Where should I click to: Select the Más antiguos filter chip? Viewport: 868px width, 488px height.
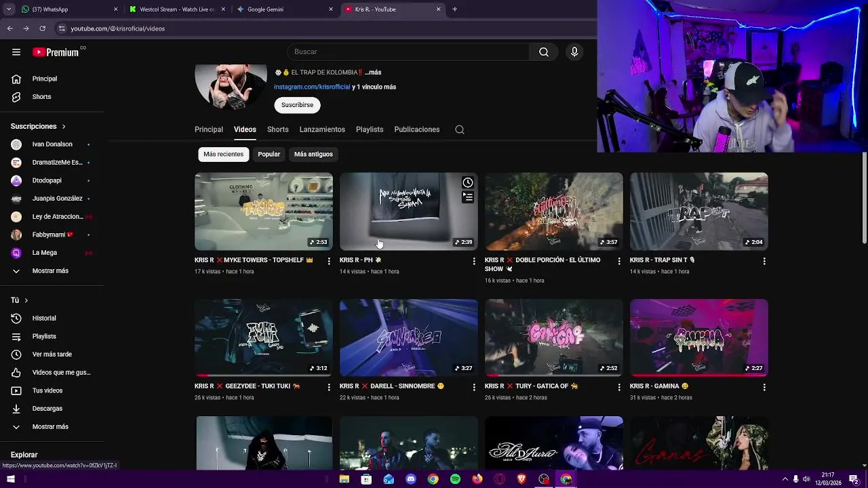coord(313,155)
